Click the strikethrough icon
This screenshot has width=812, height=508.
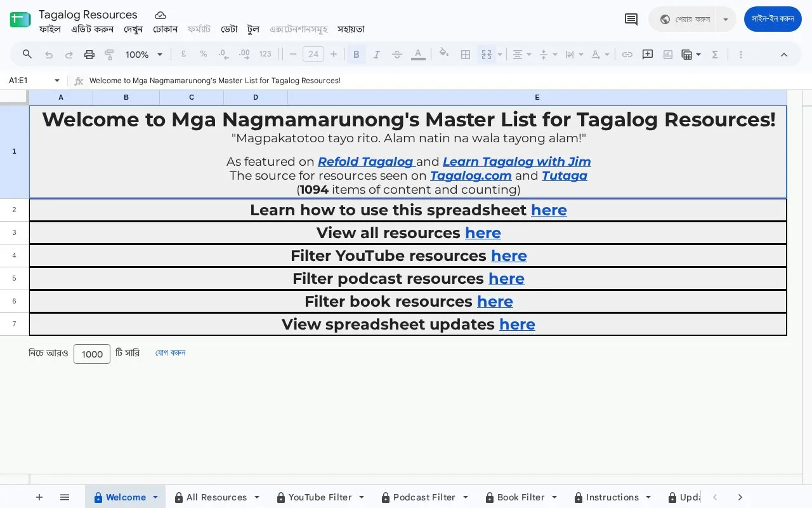[397, 55]
